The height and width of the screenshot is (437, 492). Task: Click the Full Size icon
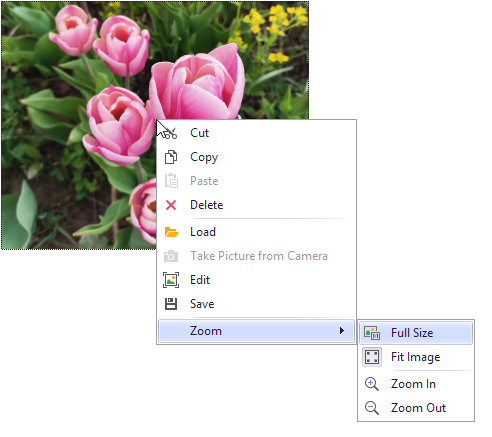pos(372,333)
